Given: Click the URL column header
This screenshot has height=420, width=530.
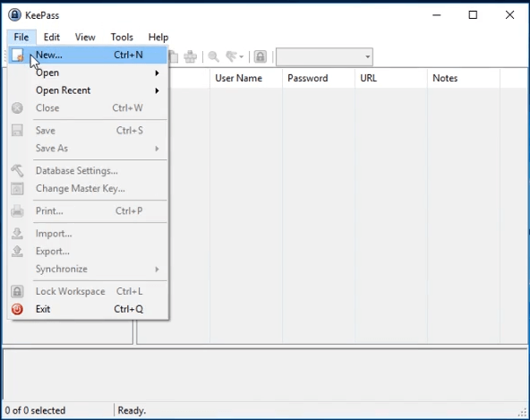Looking at the screenshot, I should tap(391, 78).
